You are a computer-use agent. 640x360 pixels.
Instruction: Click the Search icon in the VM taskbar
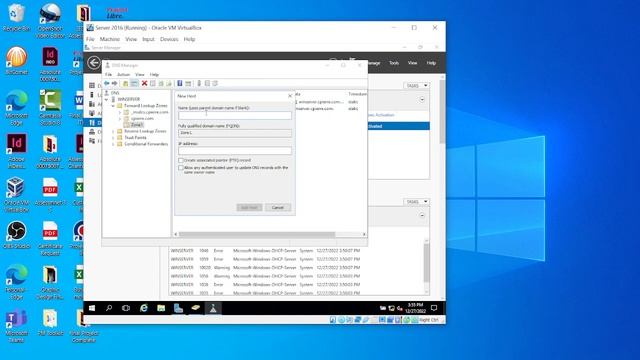(x=109, y=308)
